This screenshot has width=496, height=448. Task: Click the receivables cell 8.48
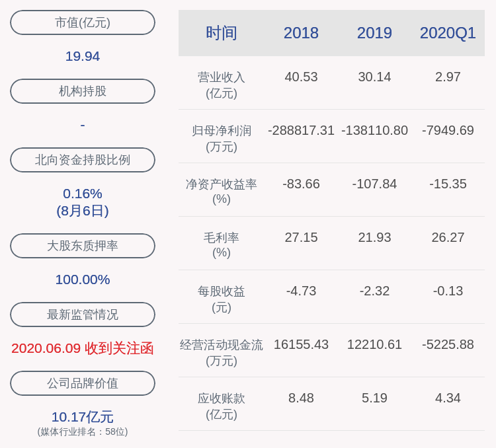[x=301, y=398]
